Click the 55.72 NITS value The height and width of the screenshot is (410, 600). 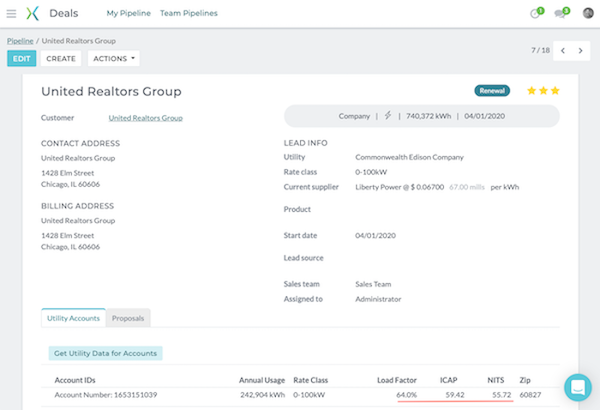point(502,395)
